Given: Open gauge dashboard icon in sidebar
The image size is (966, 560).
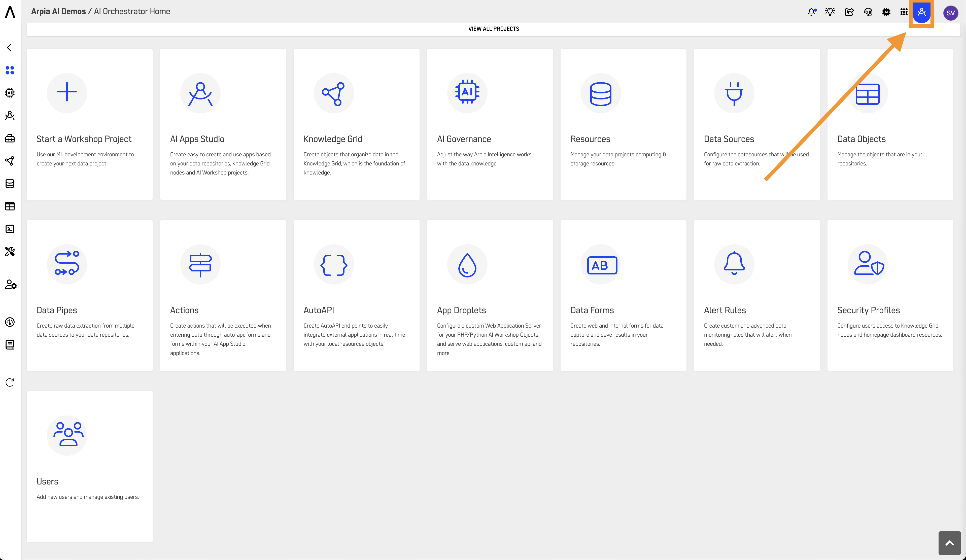Looking at the screenshot, I should point(10,322).
